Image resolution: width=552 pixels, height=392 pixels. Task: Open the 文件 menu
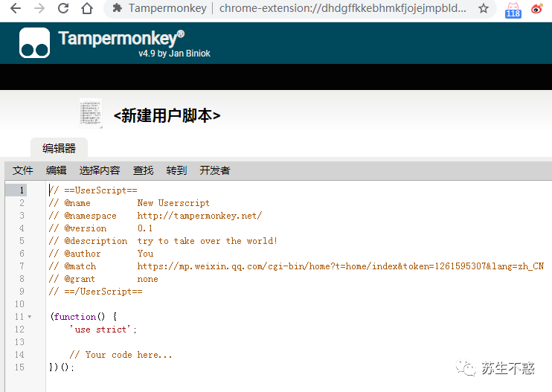pos(23,170)
